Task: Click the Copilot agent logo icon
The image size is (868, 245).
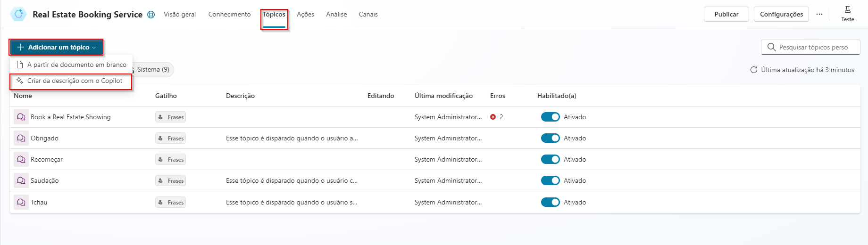Action: tap(18, 14)
